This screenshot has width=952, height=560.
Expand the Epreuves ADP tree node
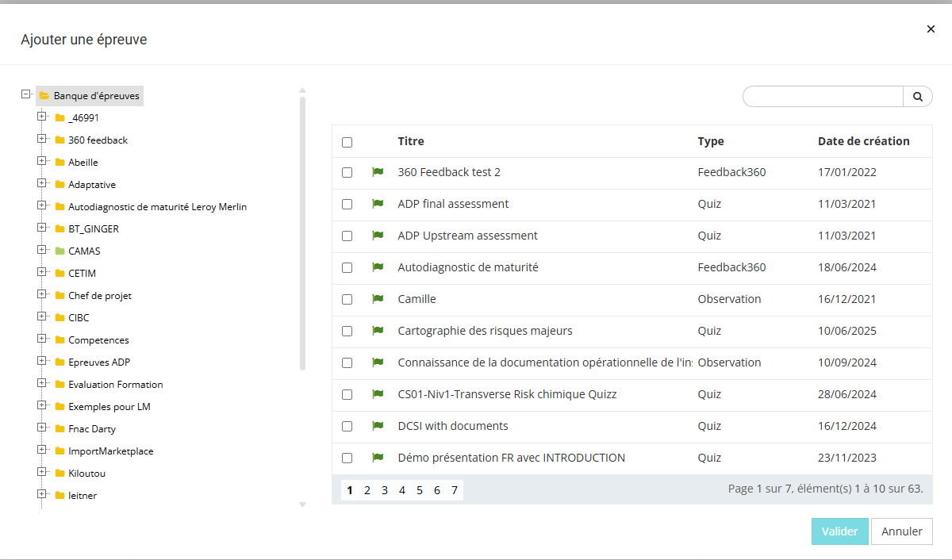[x=42, y=362]
